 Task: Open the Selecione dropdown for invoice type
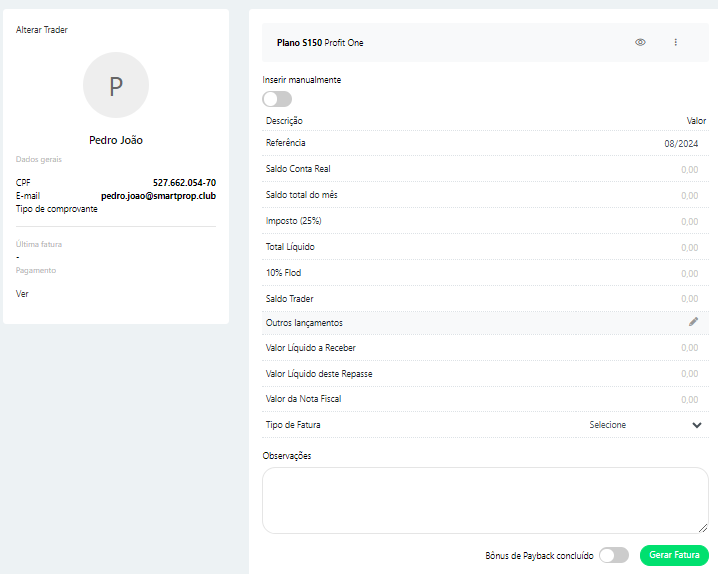click(x=608, y=425)
